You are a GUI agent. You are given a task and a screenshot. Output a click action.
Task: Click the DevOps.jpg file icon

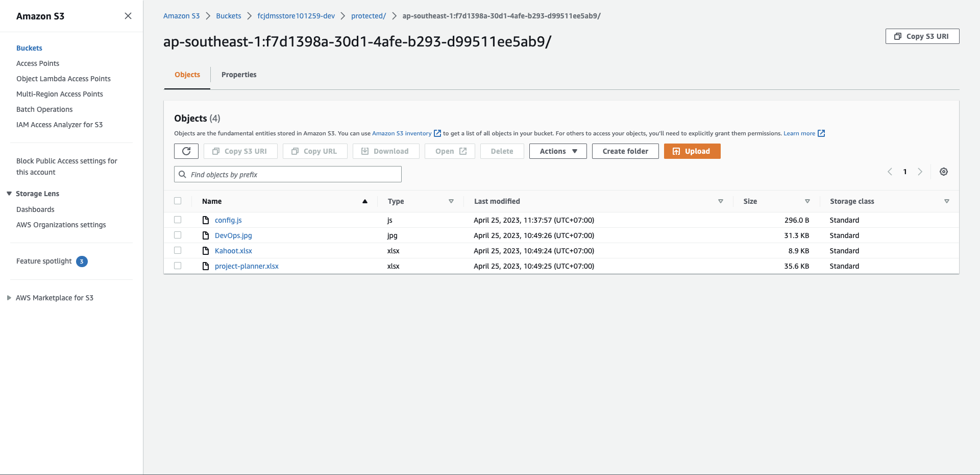(206, 235)
